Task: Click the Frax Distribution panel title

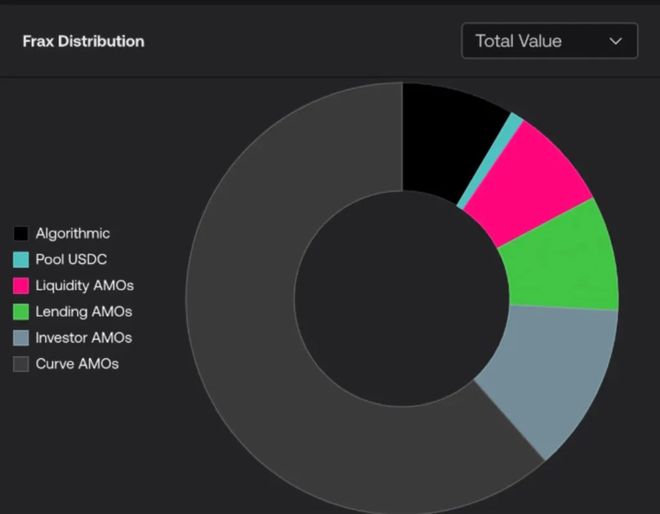Action: pos(83,41)
